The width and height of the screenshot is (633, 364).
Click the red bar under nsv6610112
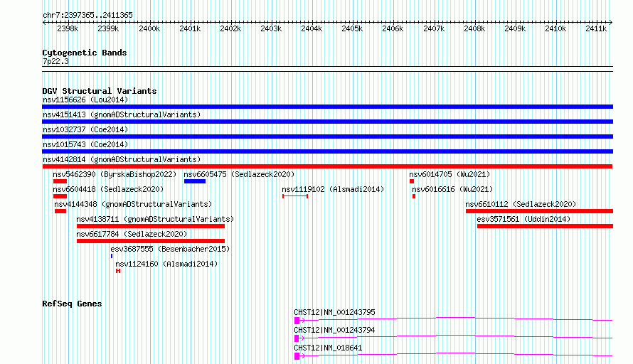pos(539,211)
